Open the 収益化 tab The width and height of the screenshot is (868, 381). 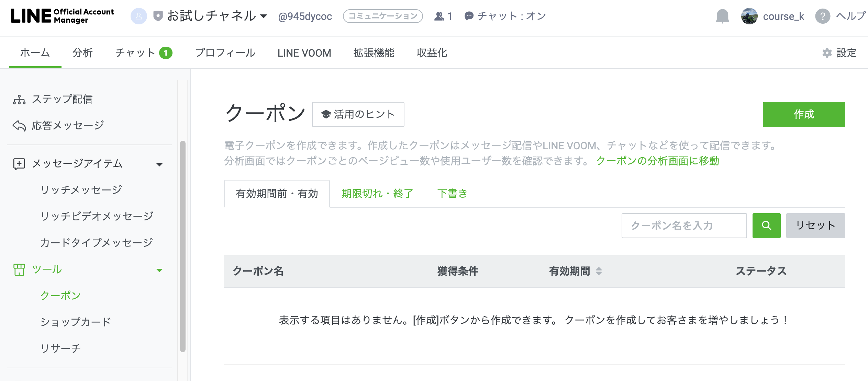point(432,53)
